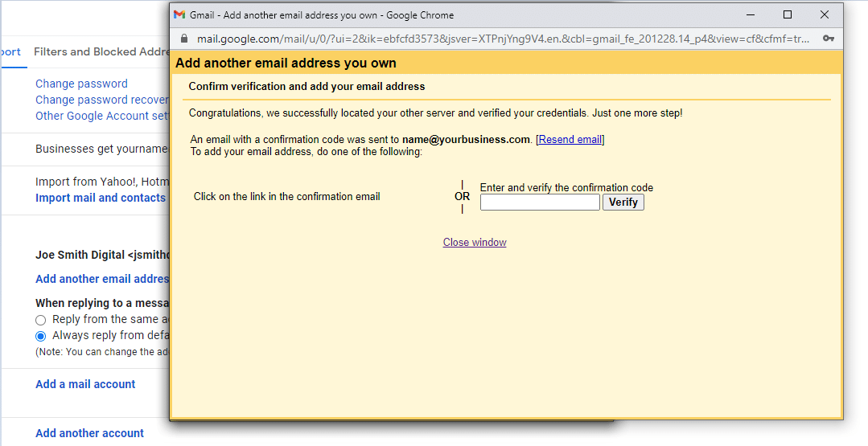Screen dimensions: 868x446
Task: Click Add a mail account
Action: pyautogui.click(x=85, y=384)
